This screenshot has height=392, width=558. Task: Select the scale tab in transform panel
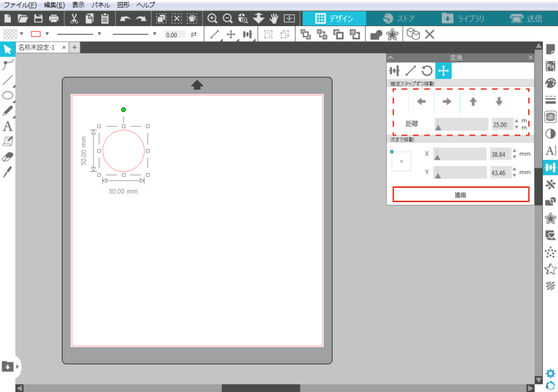click(411, 71)
